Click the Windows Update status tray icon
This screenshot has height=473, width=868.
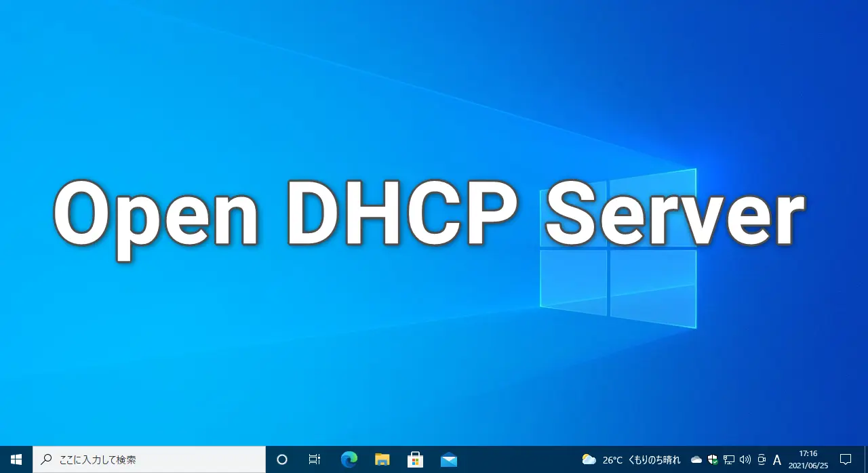(761, 459)
